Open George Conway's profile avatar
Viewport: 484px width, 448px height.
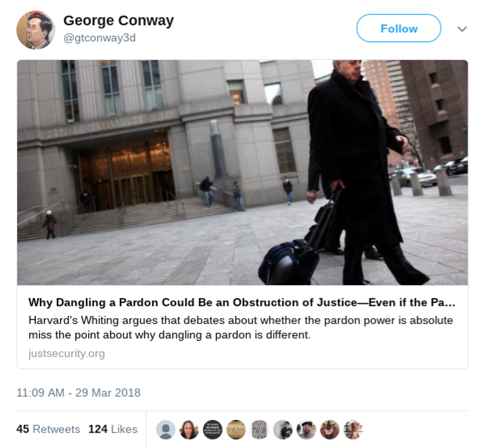pyautogui.click(x=36, y=30)
